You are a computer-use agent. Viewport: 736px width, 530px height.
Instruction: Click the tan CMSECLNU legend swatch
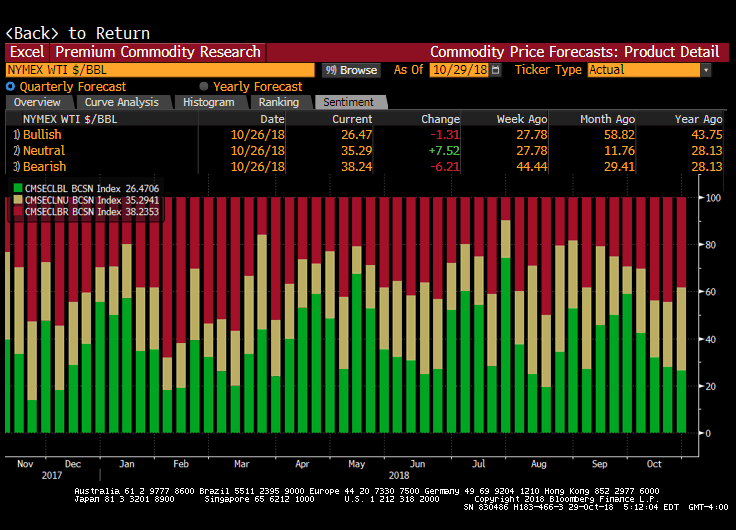click(x=18, y=200)
